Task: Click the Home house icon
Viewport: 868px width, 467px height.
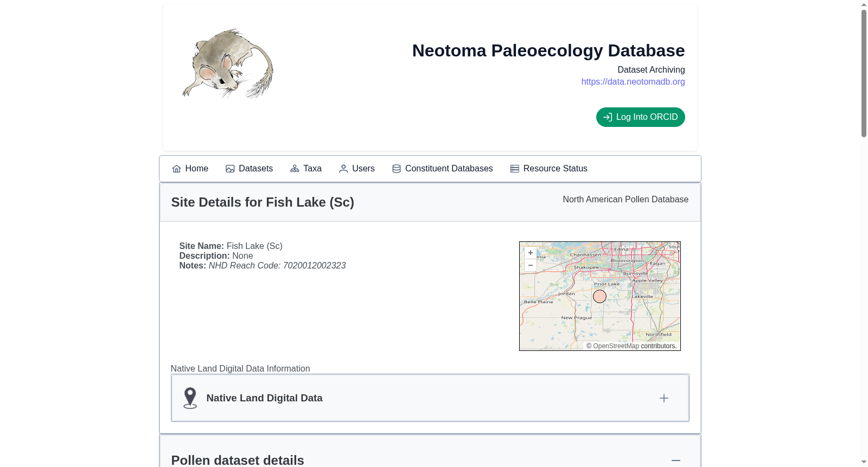Action: click(x=176, y=169)
